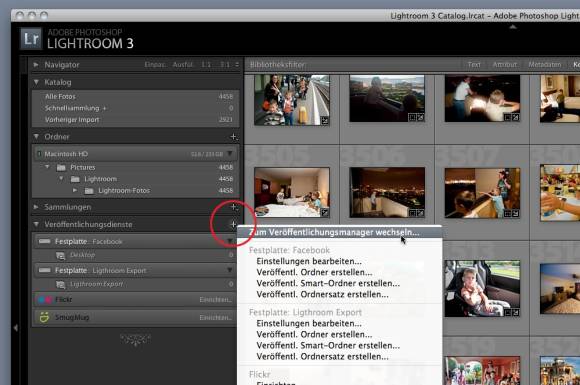Click the plus icon on Ordner panel
This screenshot has width=580, height=385.
(x=233, y=137)
